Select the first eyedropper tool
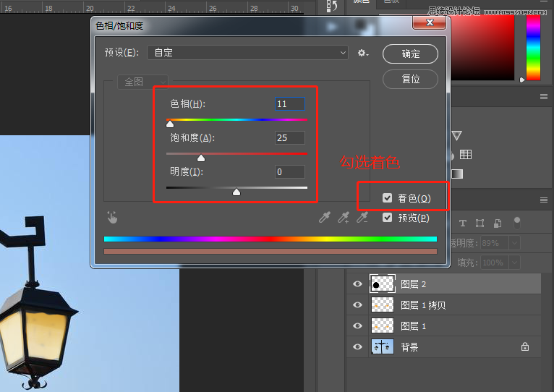The height and width of the screenshot is (392, 554). 324,217
